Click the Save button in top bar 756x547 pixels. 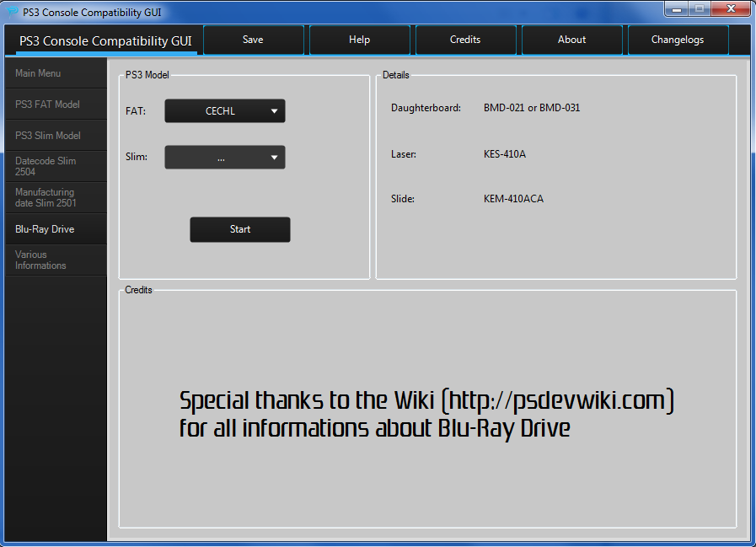[x=253, y=40]
